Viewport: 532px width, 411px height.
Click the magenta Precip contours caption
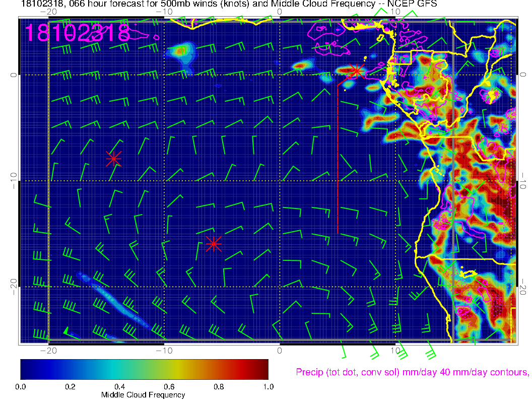point(412,372)
